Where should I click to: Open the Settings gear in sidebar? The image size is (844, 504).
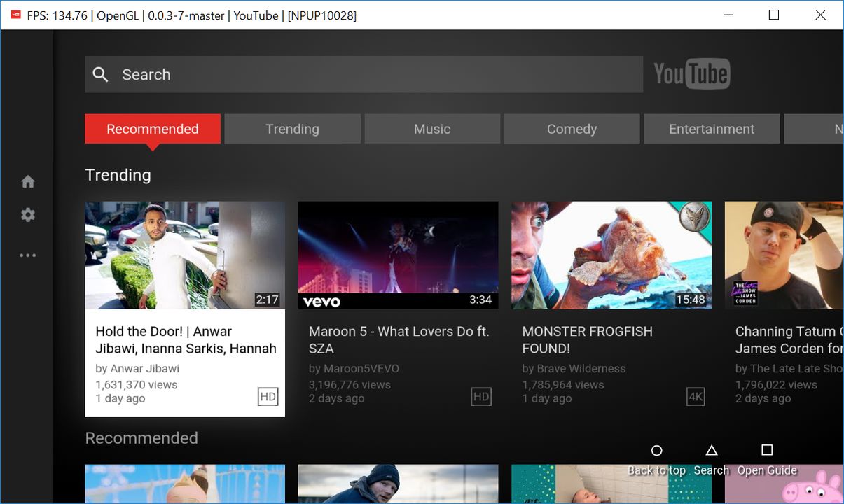28,215
